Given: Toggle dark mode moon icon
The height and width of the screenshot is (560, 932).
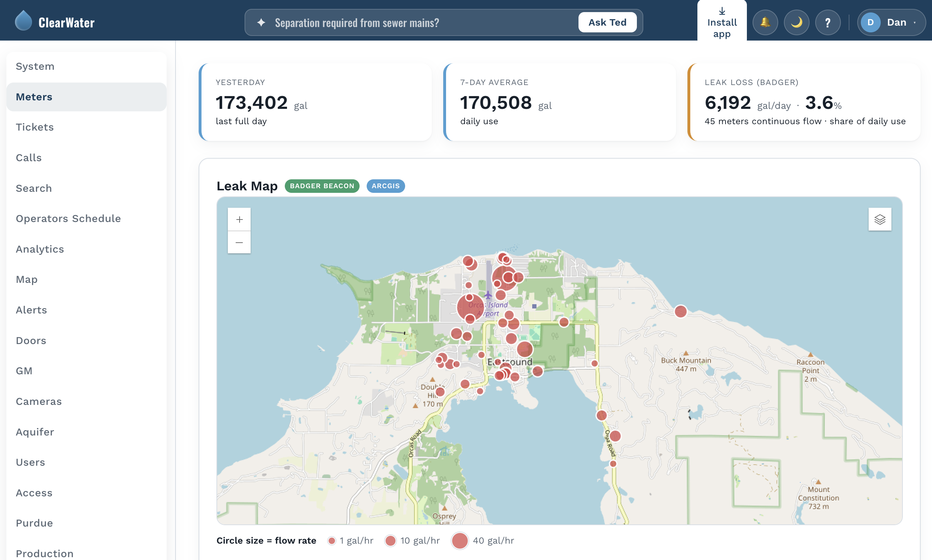Looking at the screenshot, I should click(x=796, y=22).
